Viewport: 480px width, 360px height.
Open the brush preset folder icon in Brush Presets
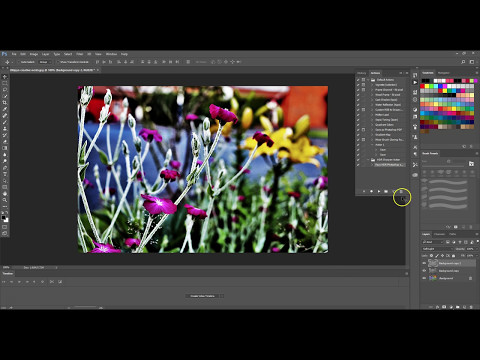[x=471, y=164]
